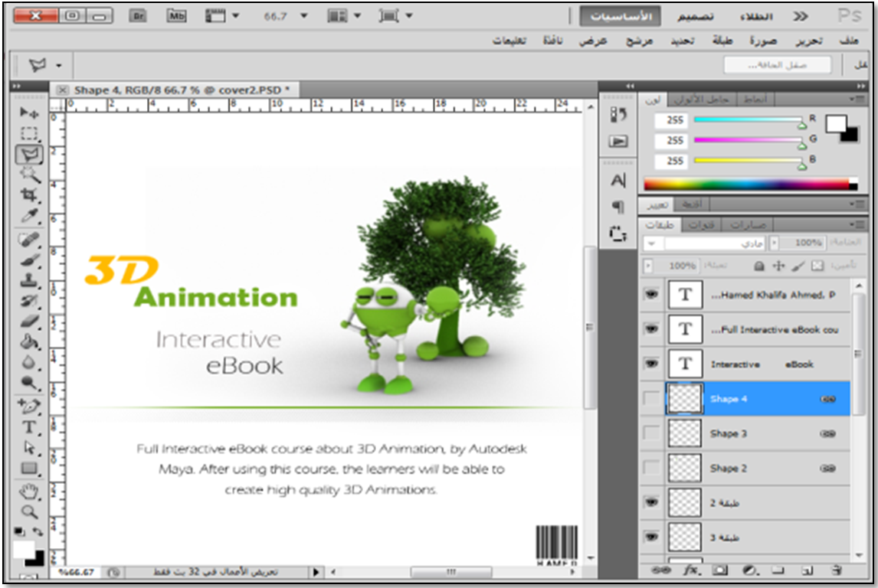Switch to the Channels tab (قنوات)
Screen dimensions: 878x588
click(701, 225)
